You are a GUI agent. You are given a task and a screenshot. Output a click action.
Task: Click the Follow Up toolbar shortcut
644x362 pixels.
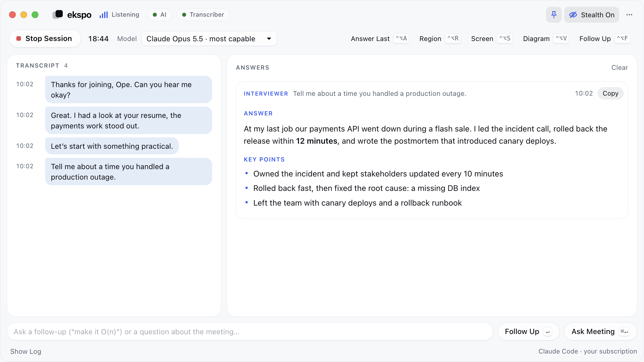[604, 38]
